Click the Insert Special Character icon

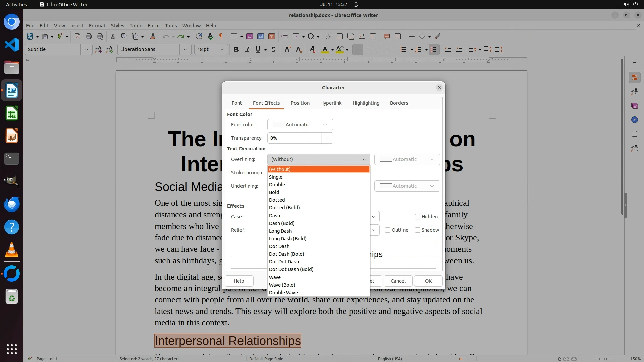311,36
